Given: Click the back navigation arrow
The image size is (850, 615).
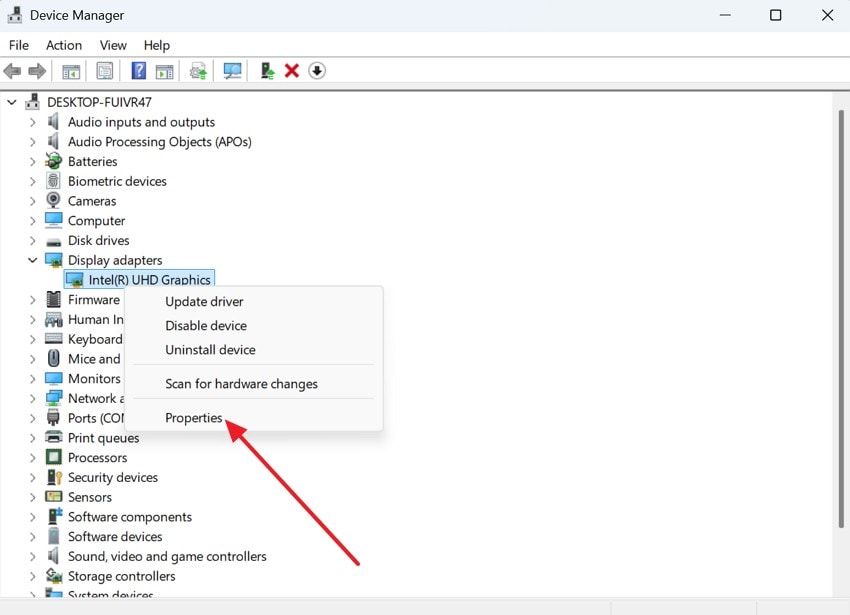Looking at the screenshot, I should [12, 70].
